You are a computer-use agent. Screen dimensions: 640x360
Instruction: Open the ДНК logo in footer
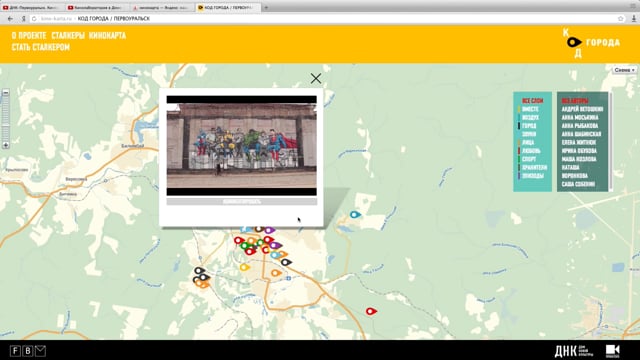[x=574, y=351]
